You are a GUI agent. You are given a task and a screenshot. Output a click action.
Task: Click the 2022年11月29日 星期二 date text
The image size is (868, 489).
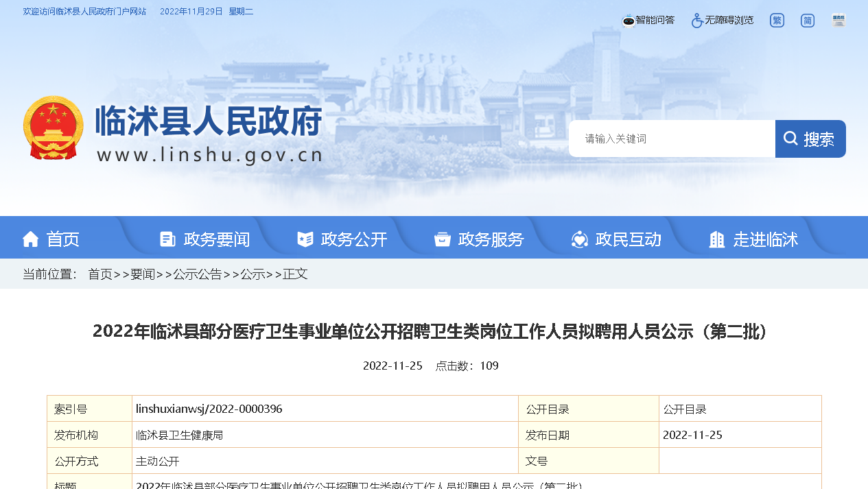[x=207, y=12]
